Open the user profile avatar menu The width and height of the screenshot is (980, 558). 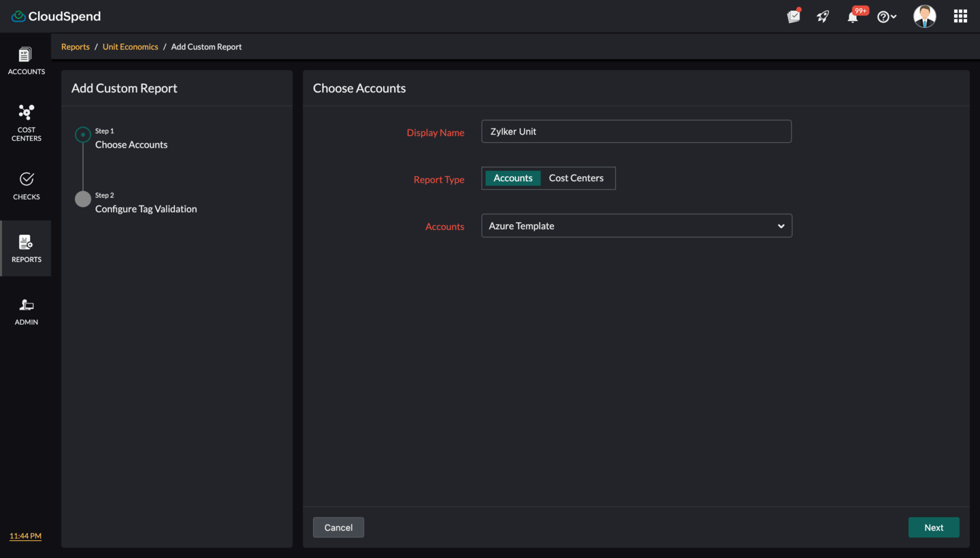924,16
